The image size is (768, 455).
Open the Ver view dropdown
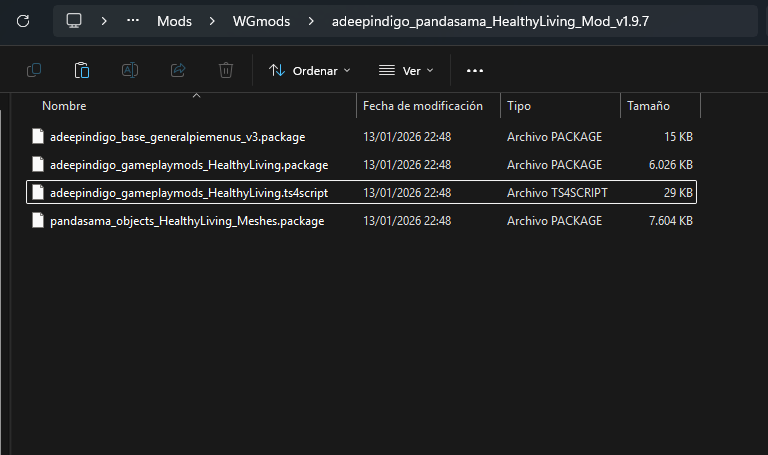(x=406, y=70)
